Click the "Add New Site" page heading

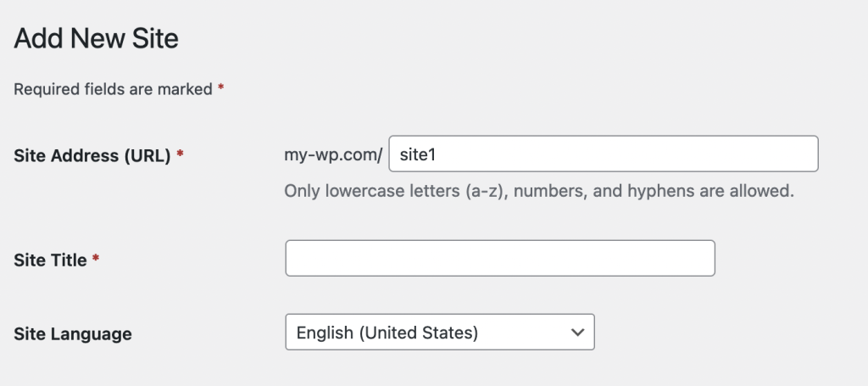[97, 39]
